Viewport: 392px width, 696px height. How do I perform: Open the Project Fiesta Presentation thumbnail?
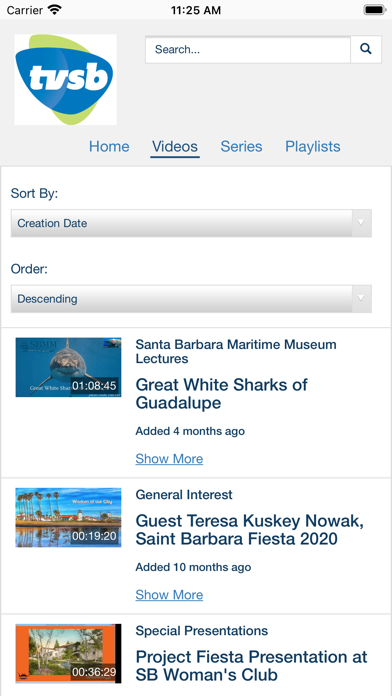(x=68, y=653)
